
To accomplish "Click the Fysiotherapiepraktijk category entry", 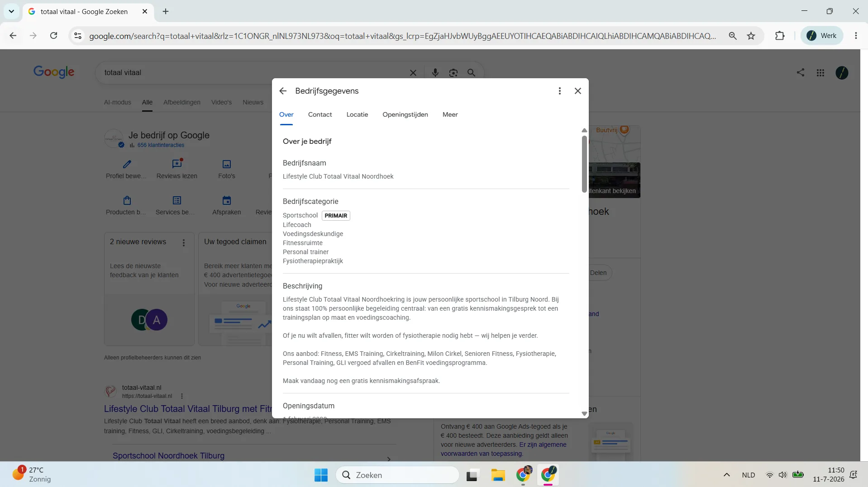I will (313, 261).
